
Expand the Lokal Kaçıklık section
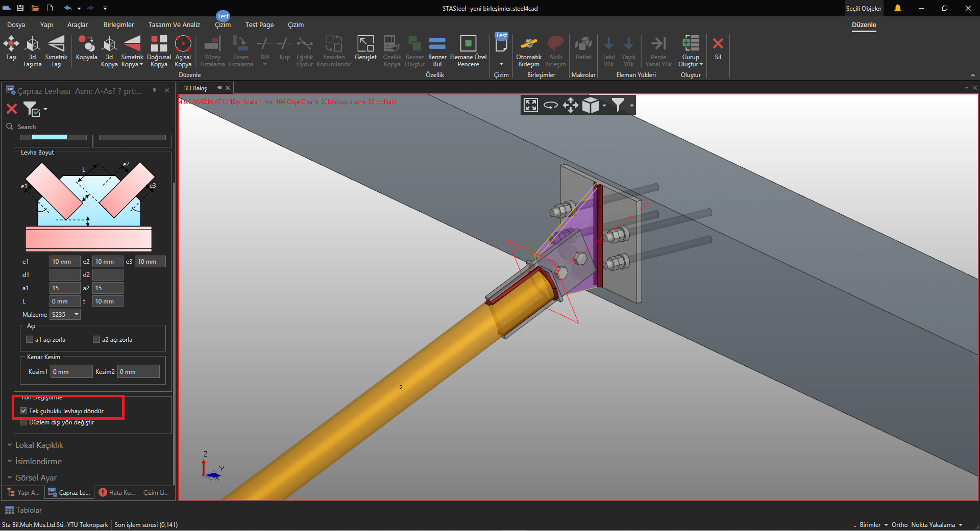[39, 445]
